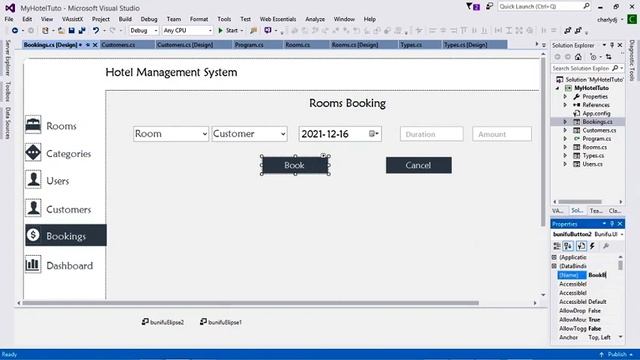
Task: Collapse the MyHotelTuto project node
Action: pos(558,88)
